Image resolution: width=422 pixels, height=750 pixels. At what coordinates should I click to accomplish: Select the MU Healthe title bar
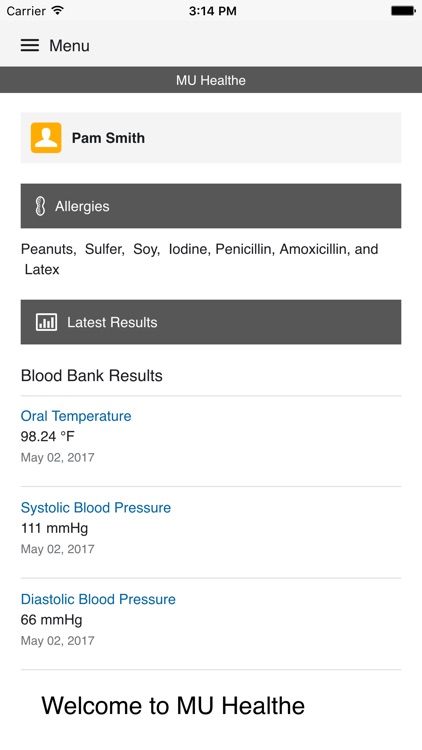[x=211, y=80]
